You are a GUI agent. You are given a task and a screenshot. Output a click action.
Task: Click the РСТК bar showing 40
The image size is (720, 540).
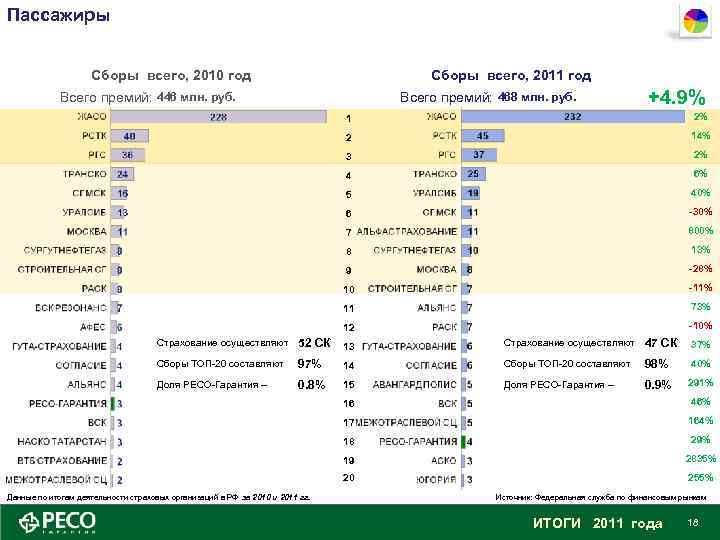[x=129, y=136]
